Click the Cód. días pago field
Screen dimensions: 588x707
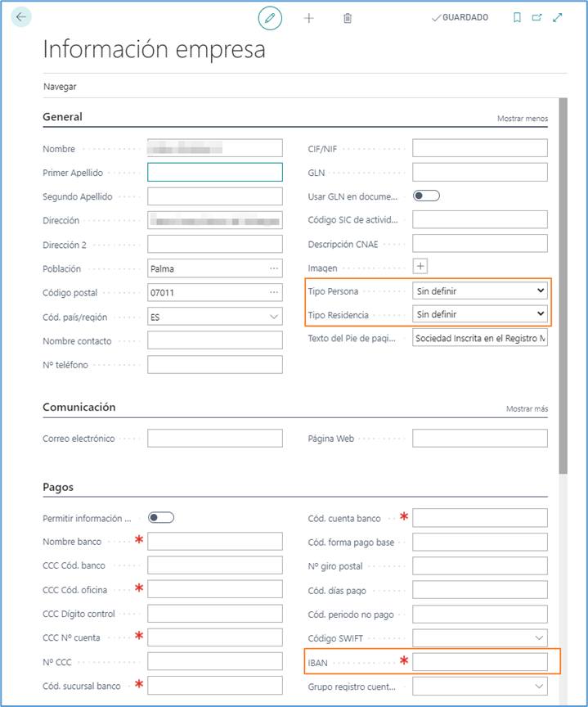pyautogui.click(x=480, y=590)
